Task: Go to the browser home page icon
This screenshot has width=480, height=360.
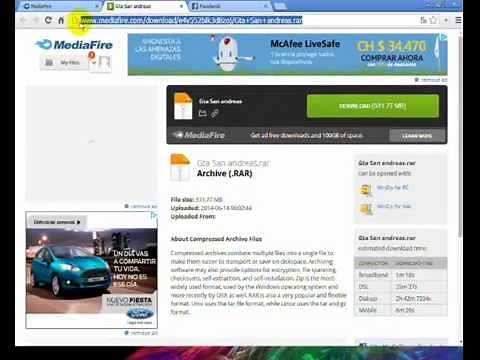Action: (61, 20)
